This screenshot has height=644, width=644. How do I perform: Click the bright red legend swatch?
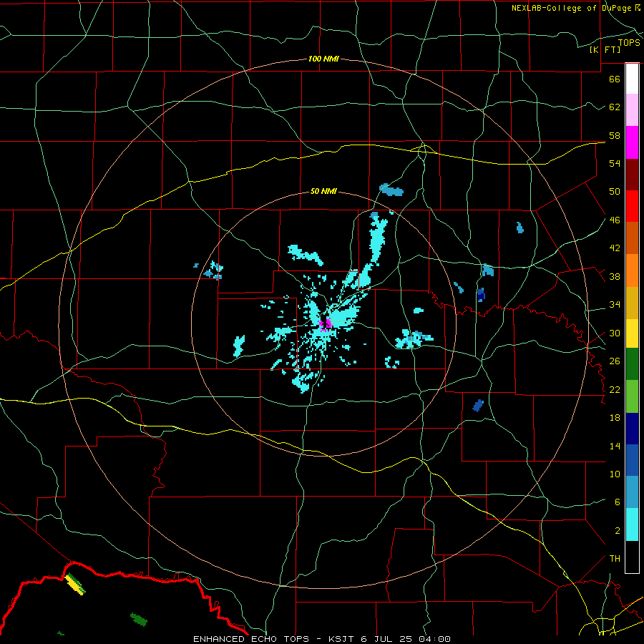click(632, 206)
